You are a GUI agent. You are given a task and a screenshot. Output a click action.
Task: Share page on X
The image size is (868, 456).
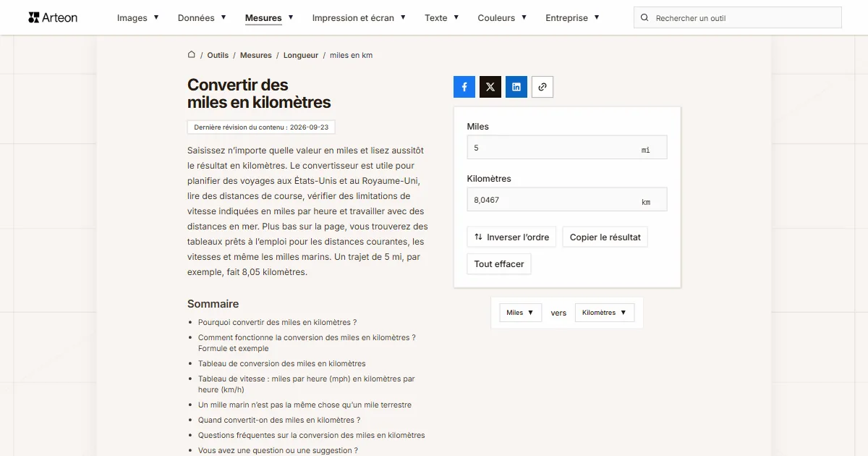pyautogui.click(x=490, y=87)
